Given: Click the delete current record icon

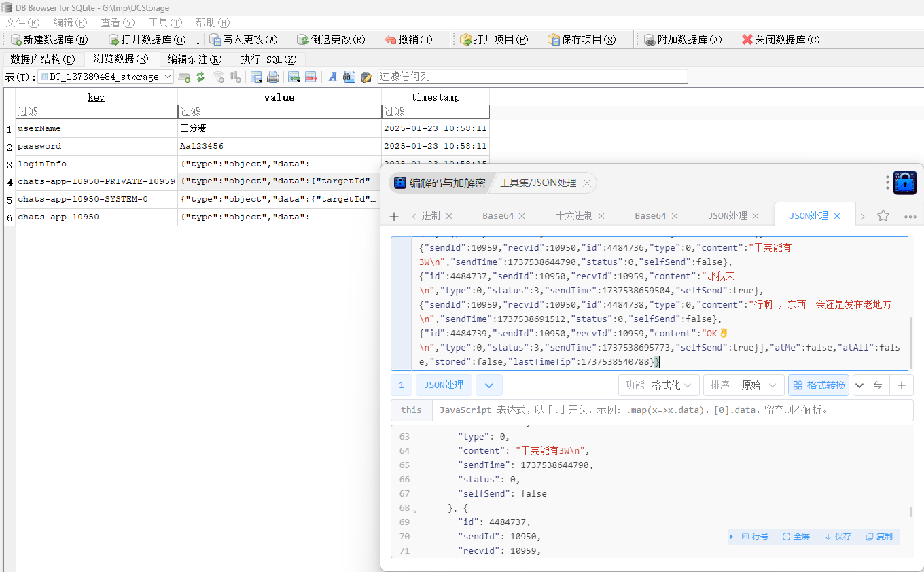Looking at the screenshot, I should point(311,77).
